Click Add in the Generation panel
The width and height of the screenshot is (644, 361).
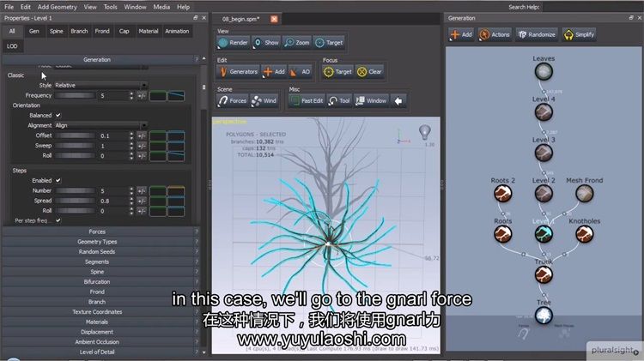click(x=461, y=35)
